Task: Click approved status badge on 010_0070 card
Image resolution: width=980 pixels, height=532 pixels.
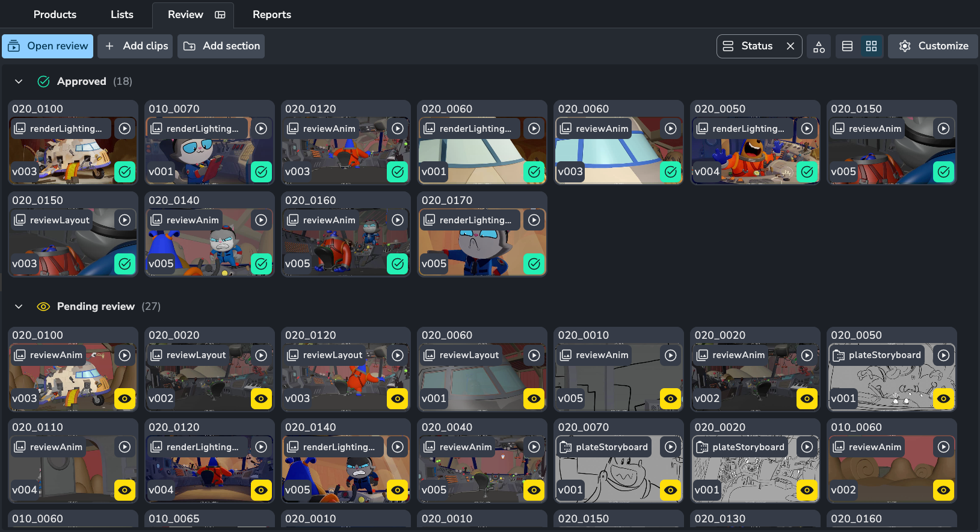Action: (x=261, y=172)
